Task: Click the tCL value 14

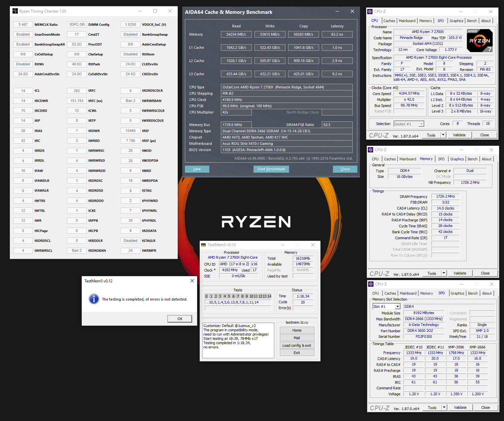Action: (x=23, y=91)
